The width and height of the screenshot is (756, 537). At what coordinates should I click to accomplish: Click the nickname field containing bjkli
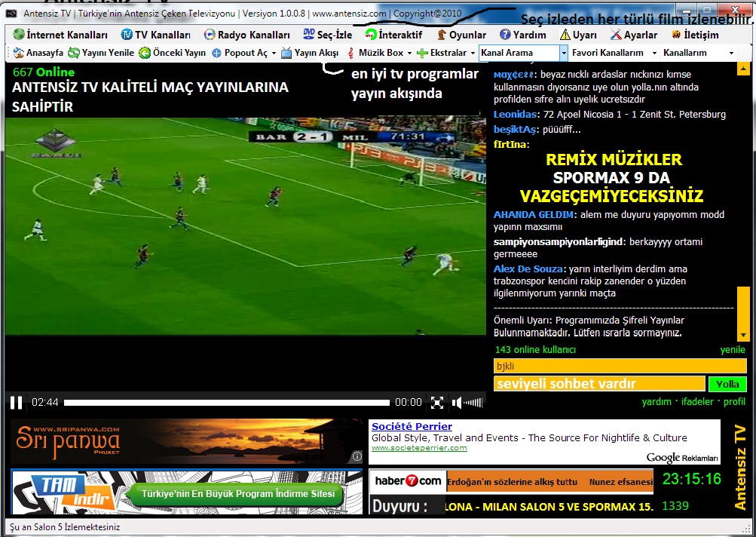(x=620, y=367)
